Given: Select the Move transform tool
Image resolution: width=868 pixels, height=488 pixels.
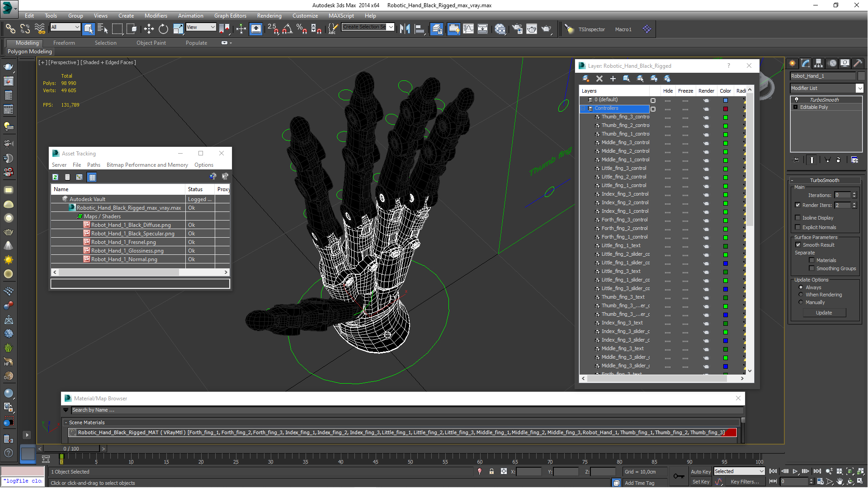Looking at the screenshot, I should click(149, 29).
